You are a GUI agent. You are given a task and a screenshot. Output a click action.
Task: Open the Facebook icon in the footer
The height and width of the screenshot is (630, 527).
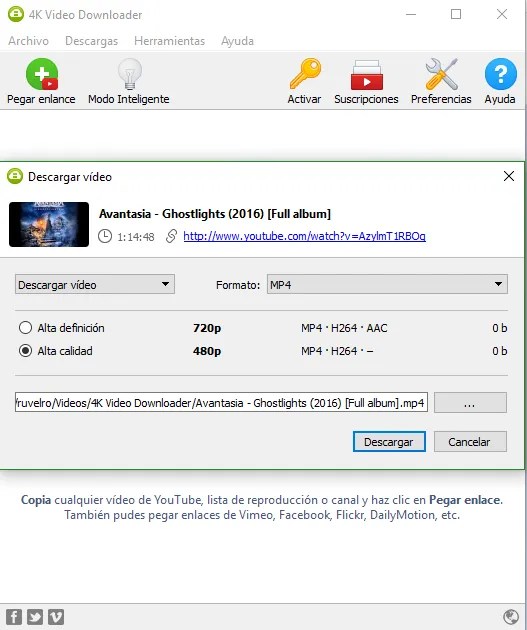pos(14,617)
